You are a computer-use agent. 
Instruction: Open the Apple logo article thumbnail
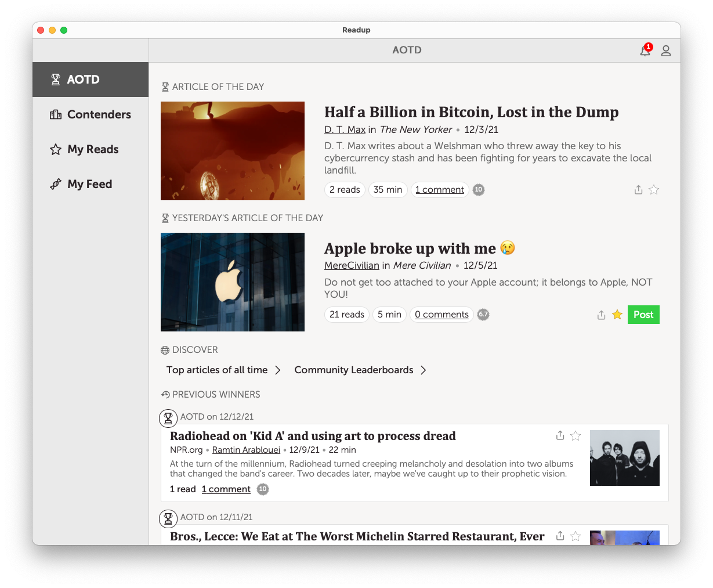click(233, 282)
